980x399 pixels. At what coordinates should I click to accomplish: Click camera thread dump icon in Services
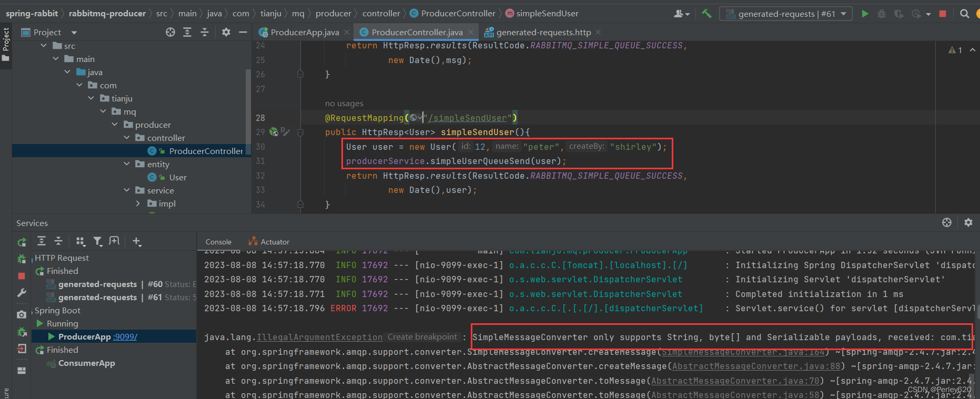click(22, 314)
